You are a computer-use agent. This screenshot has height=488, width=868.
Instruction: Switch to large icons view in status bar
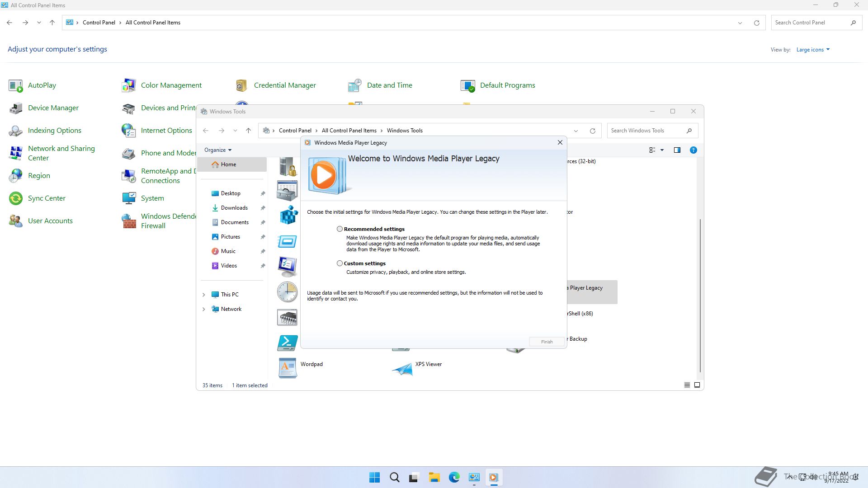coord(697,385)
